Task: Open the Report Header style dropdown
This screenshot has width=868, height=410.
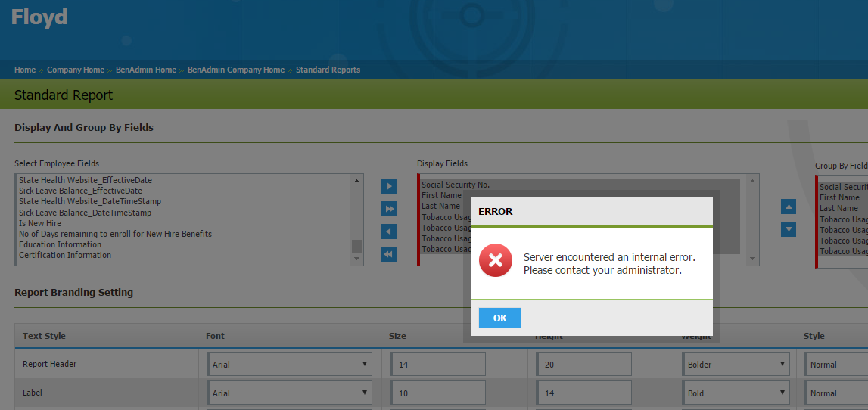Action: (835, 364)
